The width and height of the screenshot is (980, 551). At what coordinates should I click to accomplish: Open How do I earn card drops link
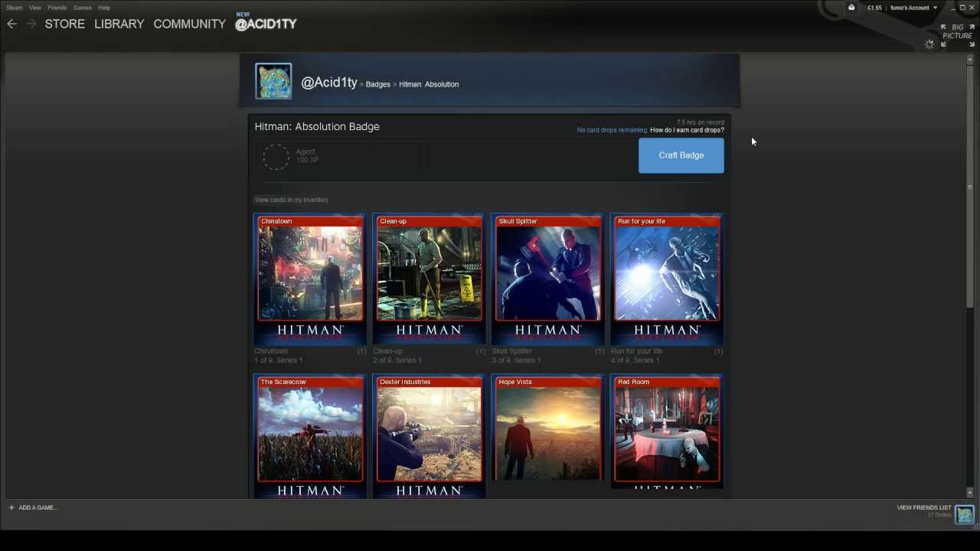[687, 130]
